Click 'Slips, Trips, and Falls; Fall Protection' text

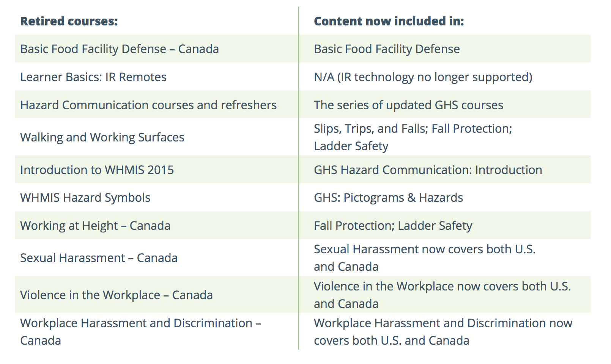413,129
